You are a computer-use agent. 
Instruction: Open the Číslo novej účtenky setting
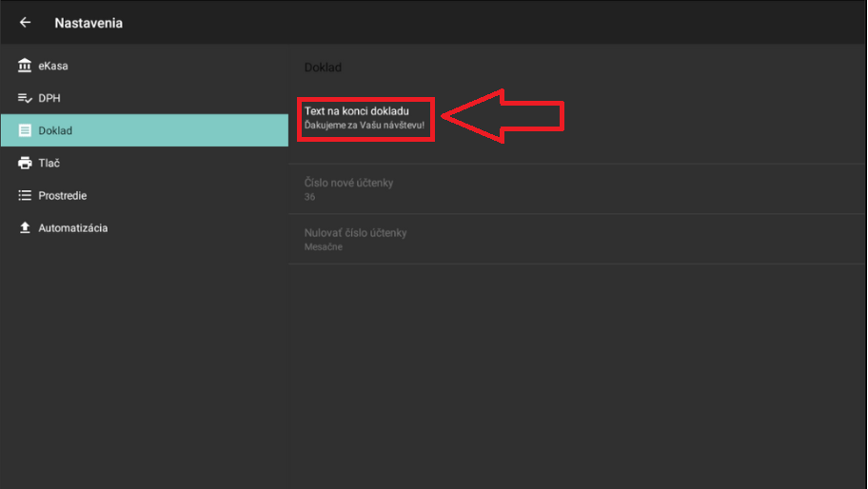(348, 183)
